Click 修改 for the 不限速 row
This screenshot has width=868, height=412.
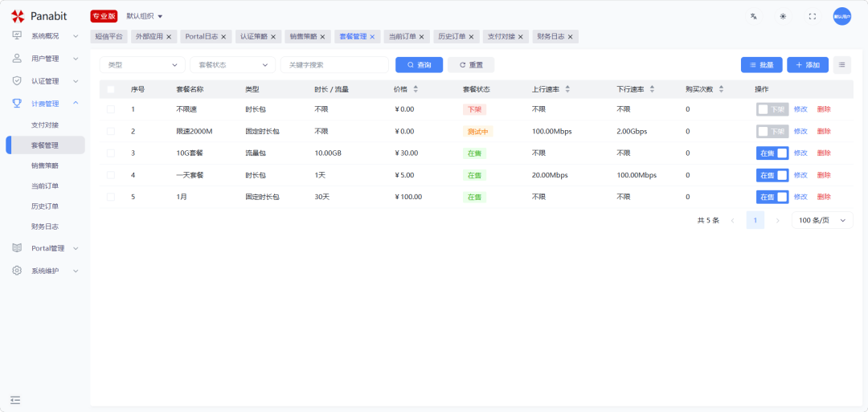[800, 109]
